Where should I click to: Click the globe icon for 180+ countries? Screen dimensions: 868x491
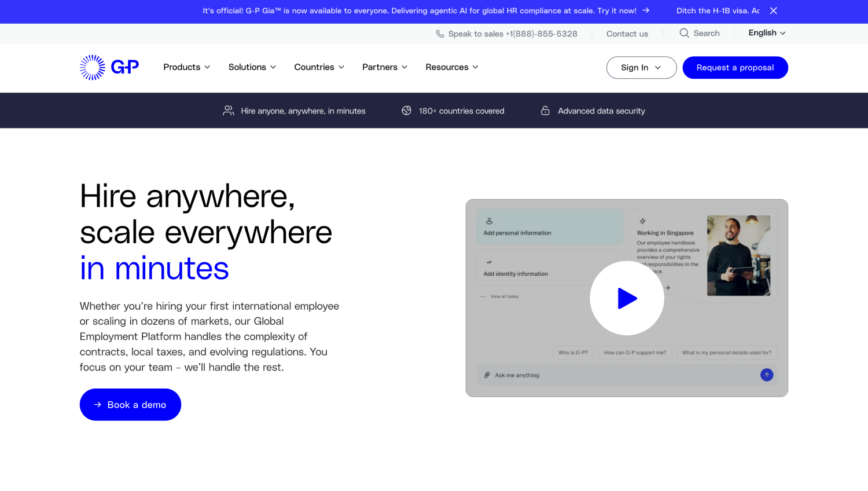(406, 111)
